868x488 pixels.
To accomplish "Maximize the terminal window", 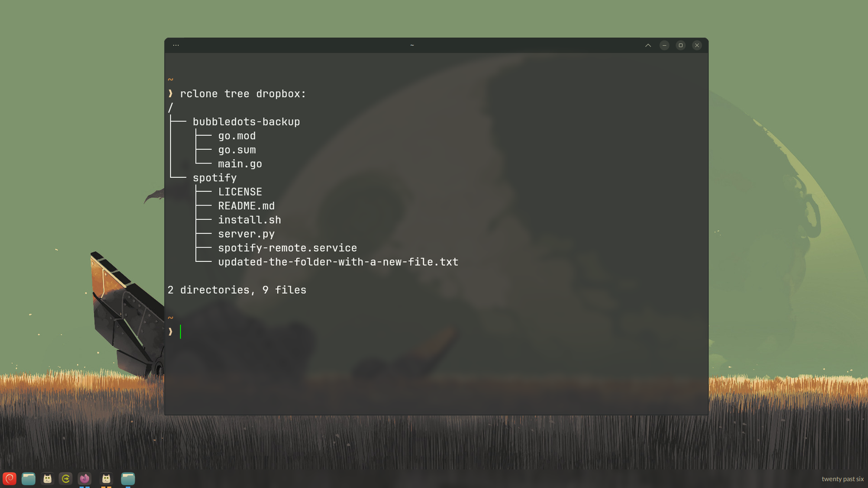I will 681,45.
